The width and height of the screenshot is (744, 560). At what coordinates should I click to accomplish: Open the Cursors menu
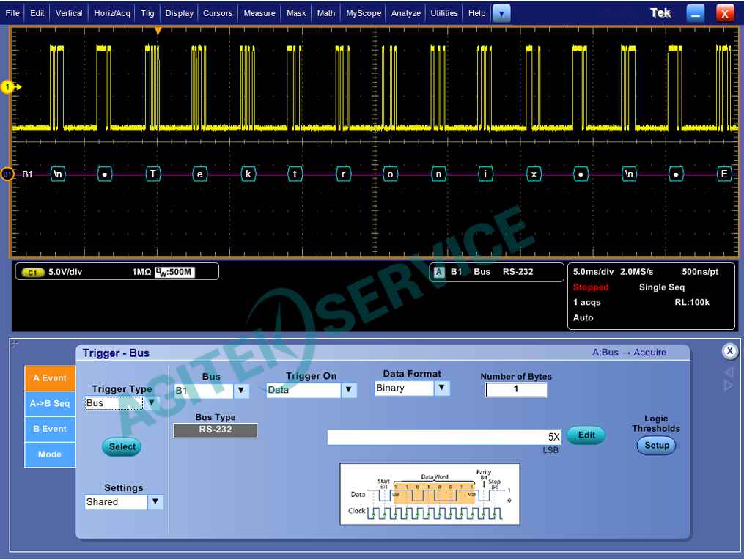coord(218,13)
